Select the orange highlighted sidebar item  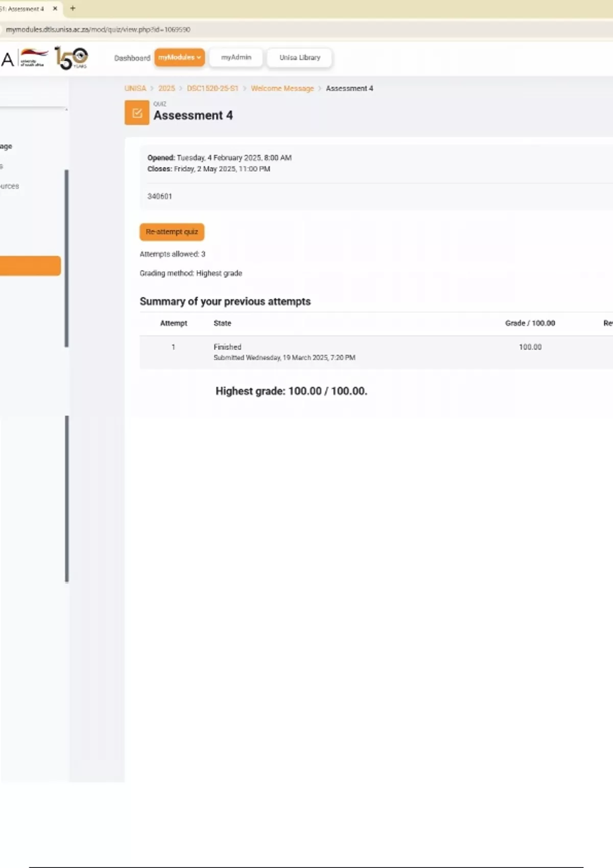point(30,266)
